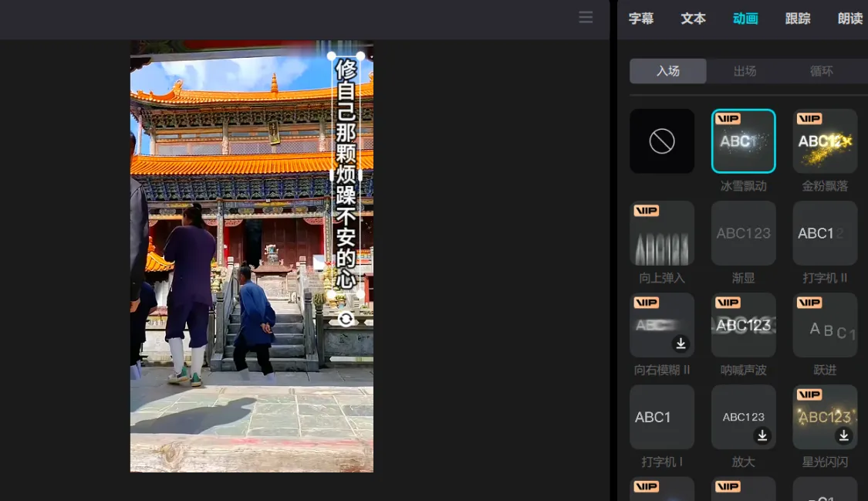Choose the 跃进 animation preset

pyautogui.click(x=825, y=325)
